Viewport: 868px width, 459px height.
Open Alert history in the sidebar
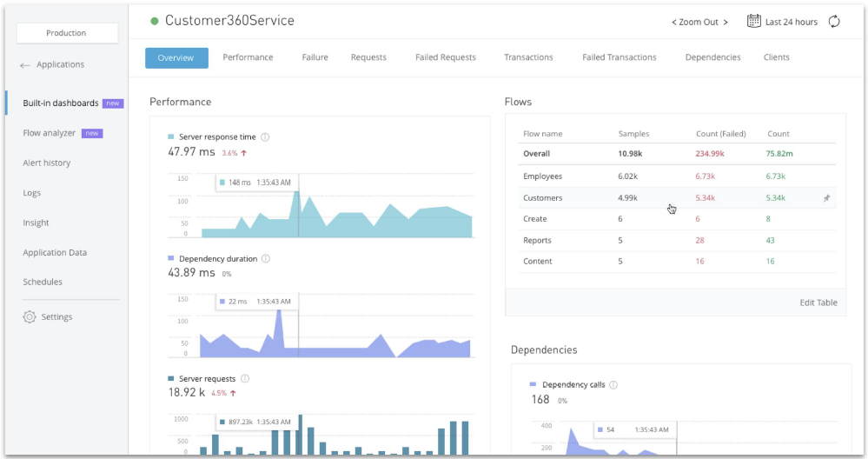tap(47, 163)
